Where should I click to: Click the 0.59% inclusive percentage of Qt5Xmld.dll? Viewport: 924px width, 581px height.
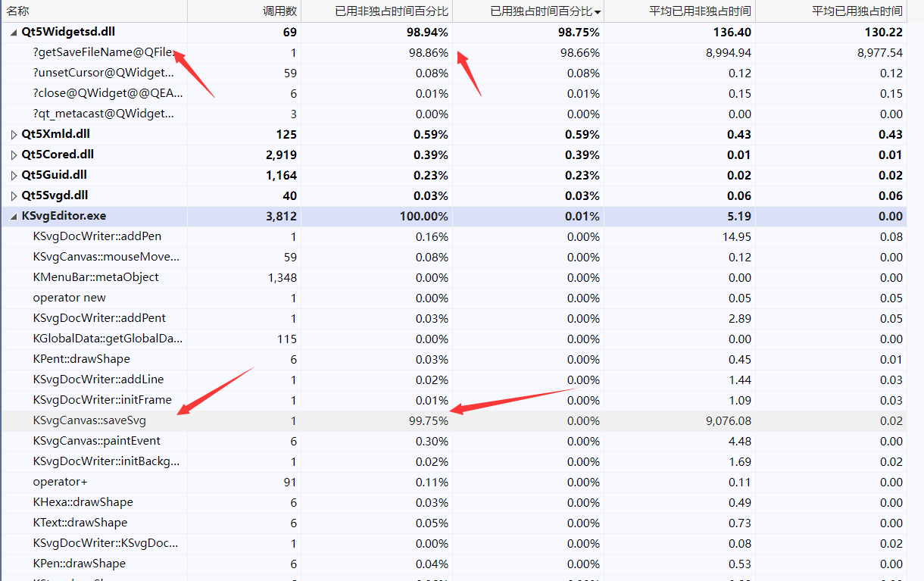coord(431,134)
